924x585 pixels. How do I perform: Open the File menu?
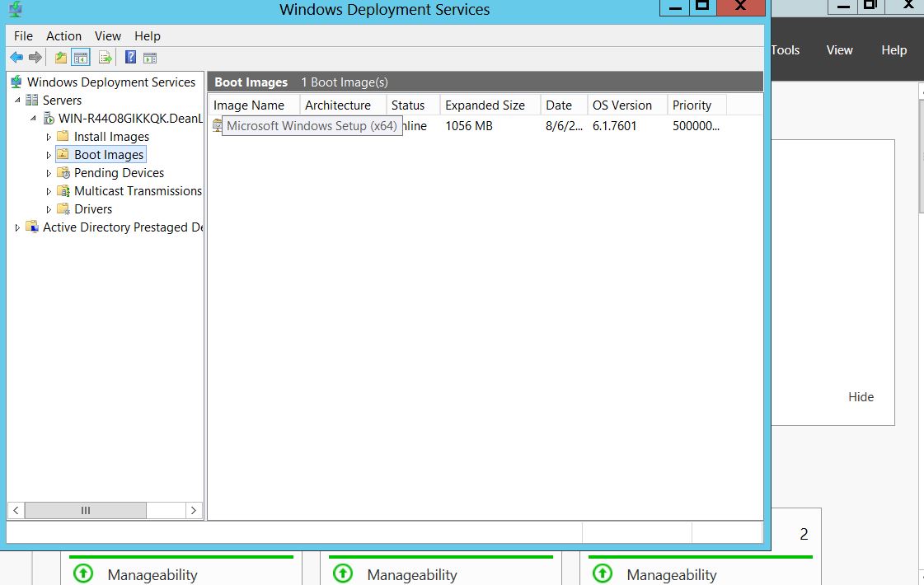point(24,36)
